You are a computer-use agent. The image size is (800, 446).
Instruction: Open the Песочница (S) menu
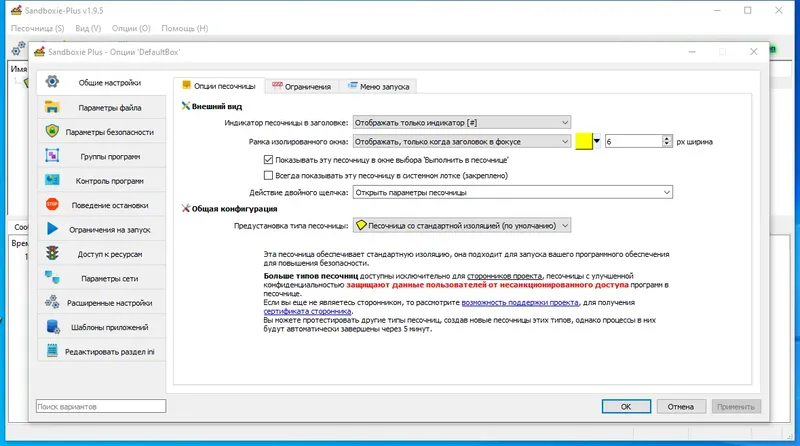[x=38, y=29]
